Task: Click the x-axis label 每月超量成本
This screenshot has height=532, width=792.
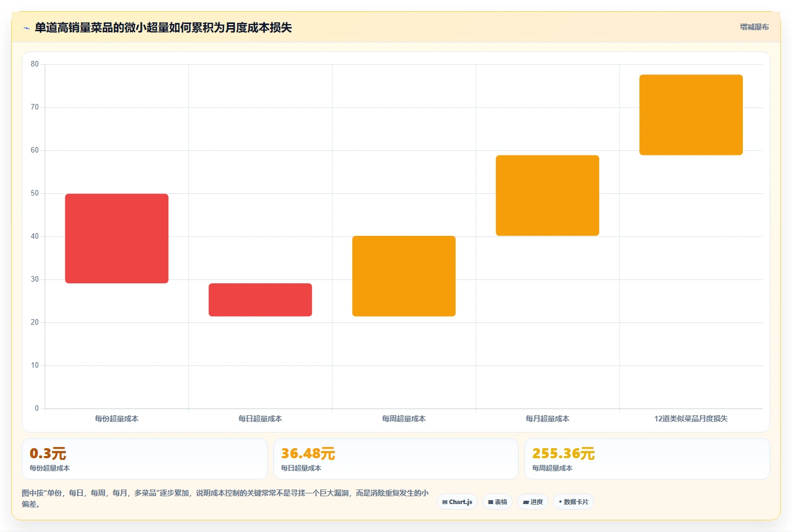Action: pyautogui.click(x=548, y=419)
